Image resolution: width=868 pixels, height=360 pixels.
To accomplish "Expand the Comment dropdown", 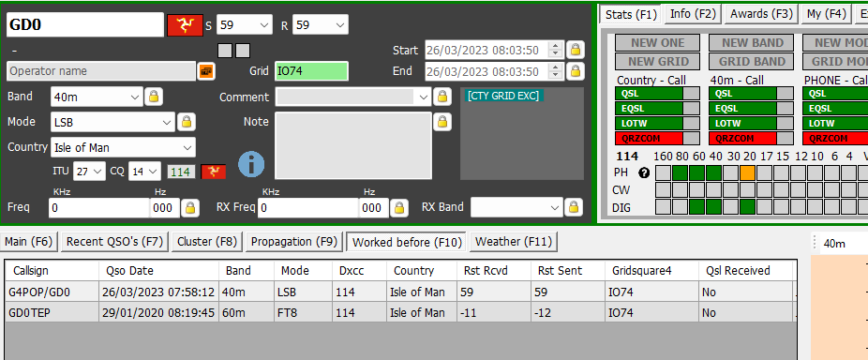I will (424, 97).
